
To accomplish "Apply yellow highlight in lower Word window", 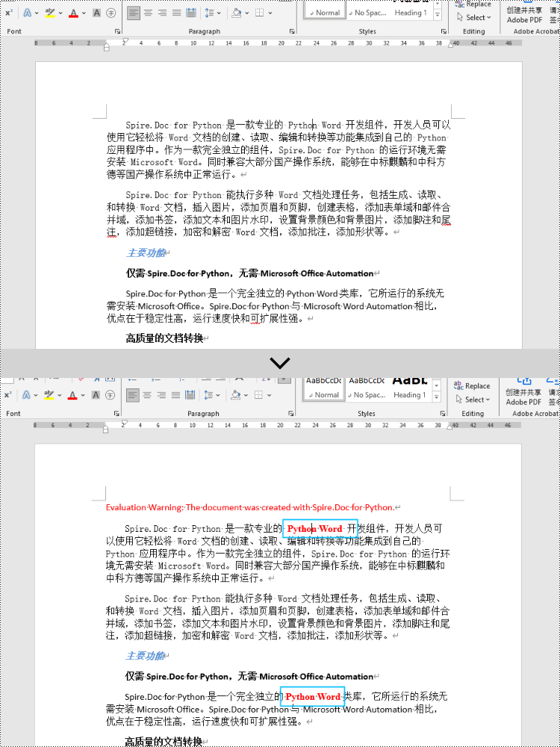I will [x=49, y=395].
